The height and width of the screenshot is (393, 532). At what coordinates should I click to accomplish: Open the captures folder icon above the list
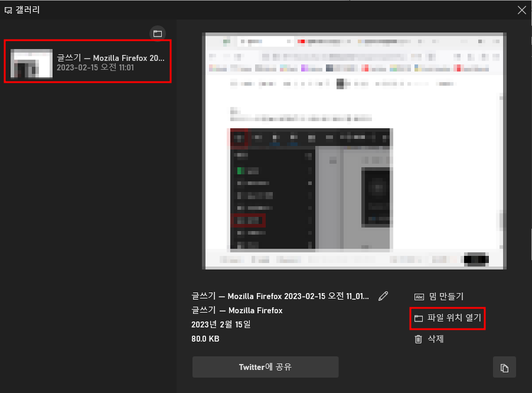pos(158,34)
